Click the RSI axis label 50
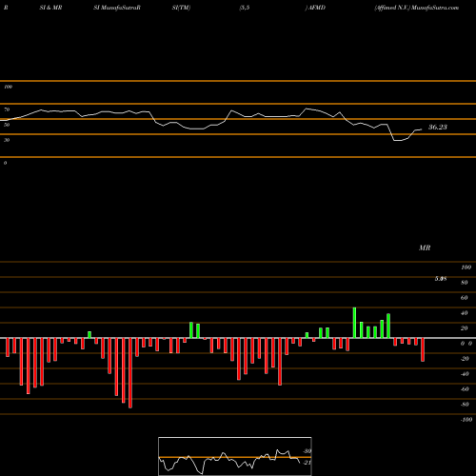The image size is (476, 476). [x=7, y=125]
